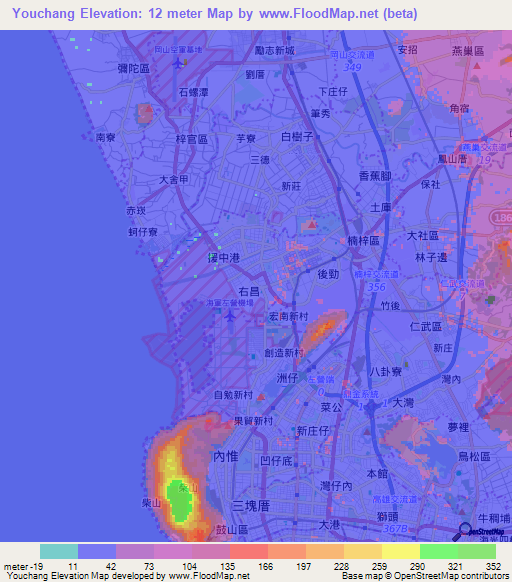Click the 南寮 place label
The width and height of the screenshot is (512, 582).
(105, 138)
